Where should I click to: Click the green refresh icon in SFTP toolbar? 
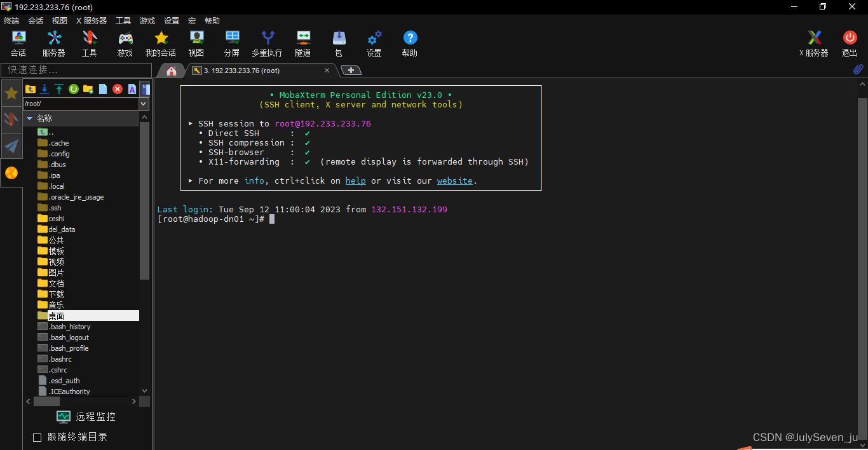pyautogui.click(x=74, y=89)
